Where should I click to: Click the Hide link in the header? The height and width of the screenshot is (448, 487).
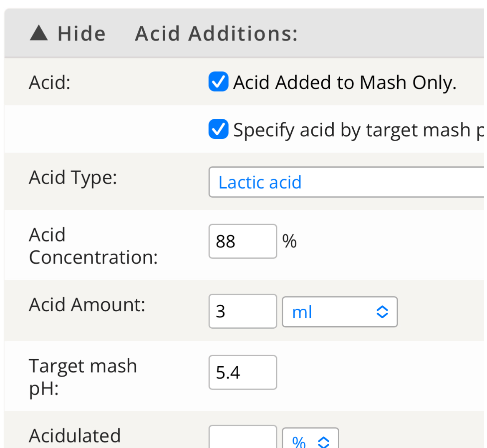tap(81, 34)
